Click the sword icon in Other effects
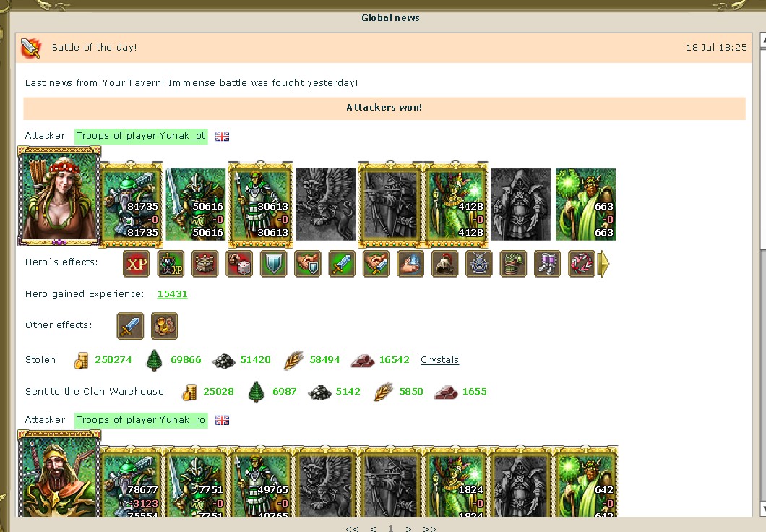The width and height of the screenshot is (766, 532). pyautogui.click(x=130, y=326)
